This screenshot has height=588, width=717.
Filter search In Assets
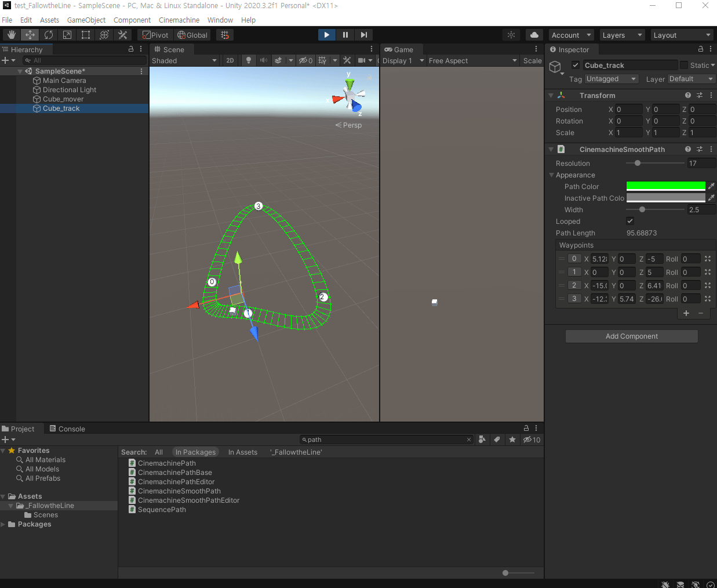click(243, 452)
